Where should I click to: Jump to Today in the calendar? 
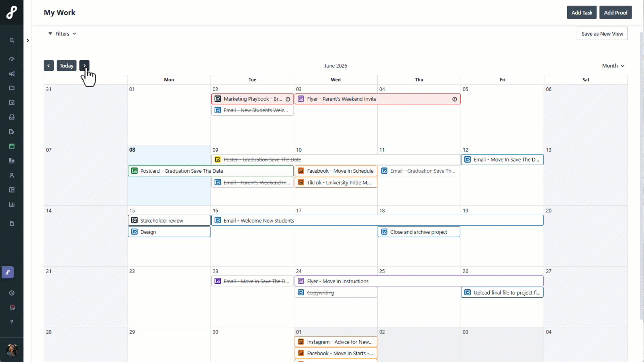pos(66,66)
